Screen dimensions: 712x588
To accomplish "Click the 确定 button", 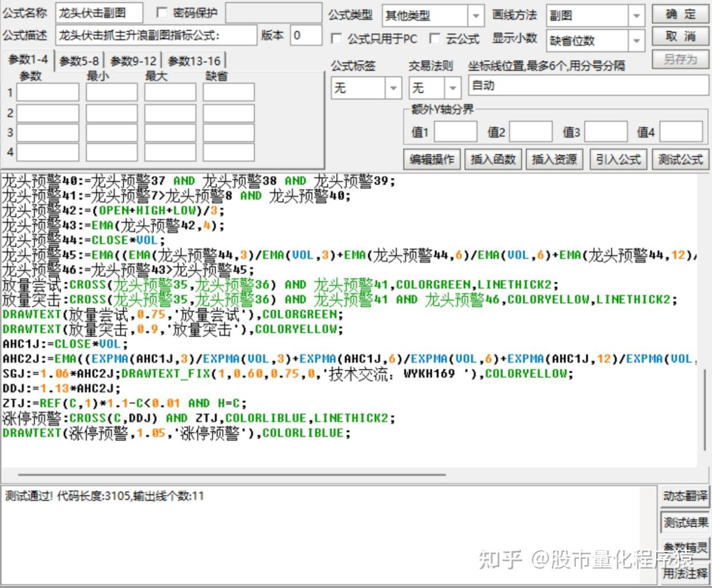I will click(x=681, y=14).
